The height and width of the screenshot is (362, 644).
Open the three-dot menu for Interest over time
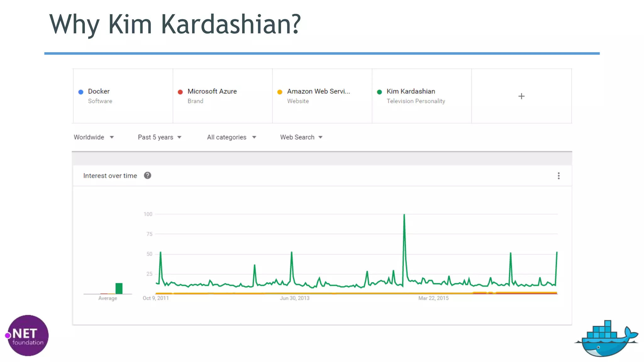[x=559, y=176]
